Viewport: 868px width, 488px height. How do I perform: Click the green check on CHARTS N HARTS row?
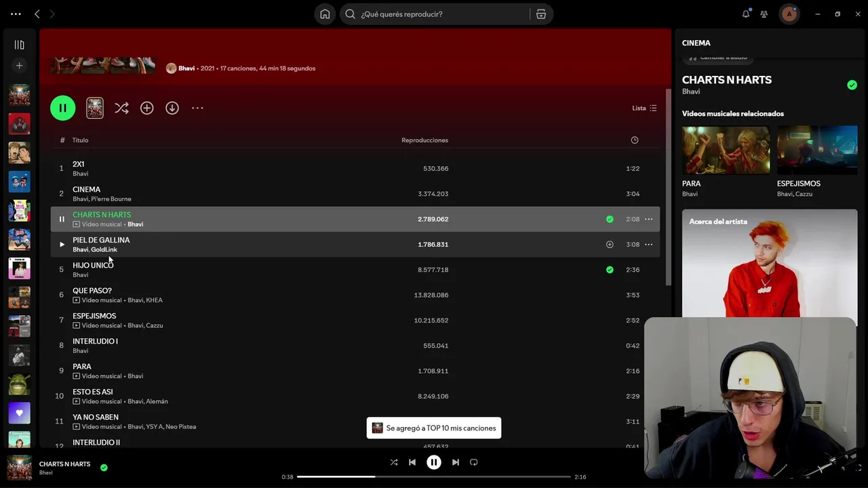(610, 219)
